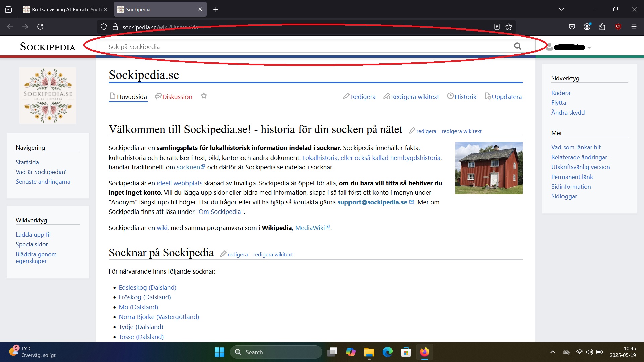Open the Firefox extensions puzzle icon
The height and width of the screenshot is (362, 644).
point(602,27)
